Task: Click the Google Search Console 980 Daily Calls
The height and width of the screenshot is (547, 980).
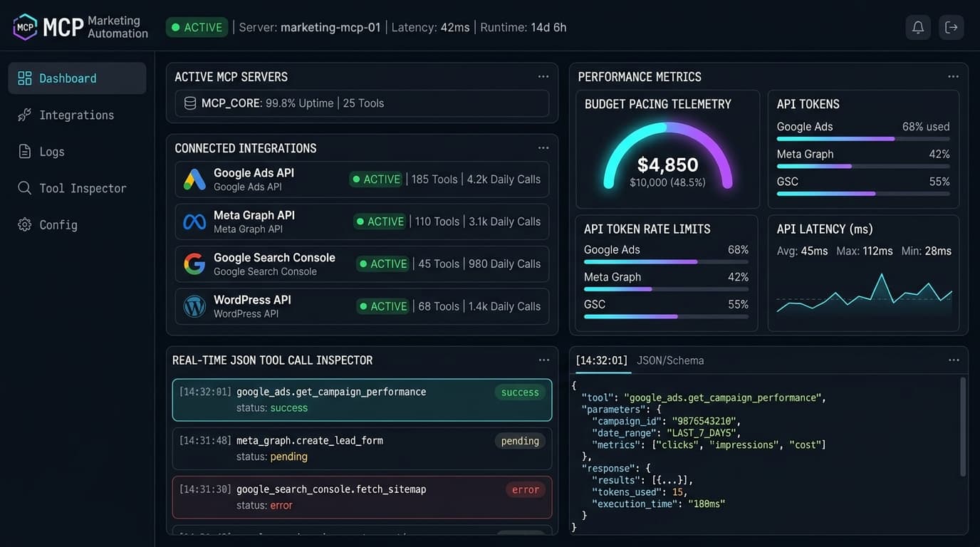Action: pos(504,264)
